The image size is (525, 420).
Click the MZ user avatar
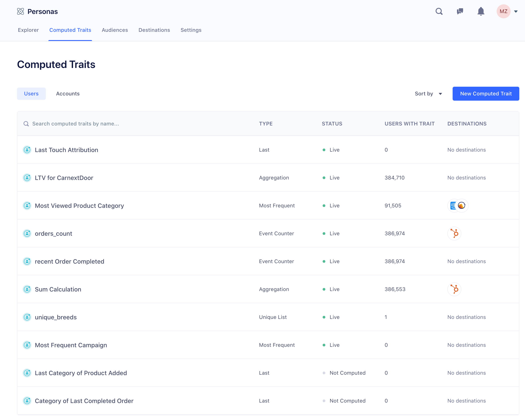[x=503, y=12]
